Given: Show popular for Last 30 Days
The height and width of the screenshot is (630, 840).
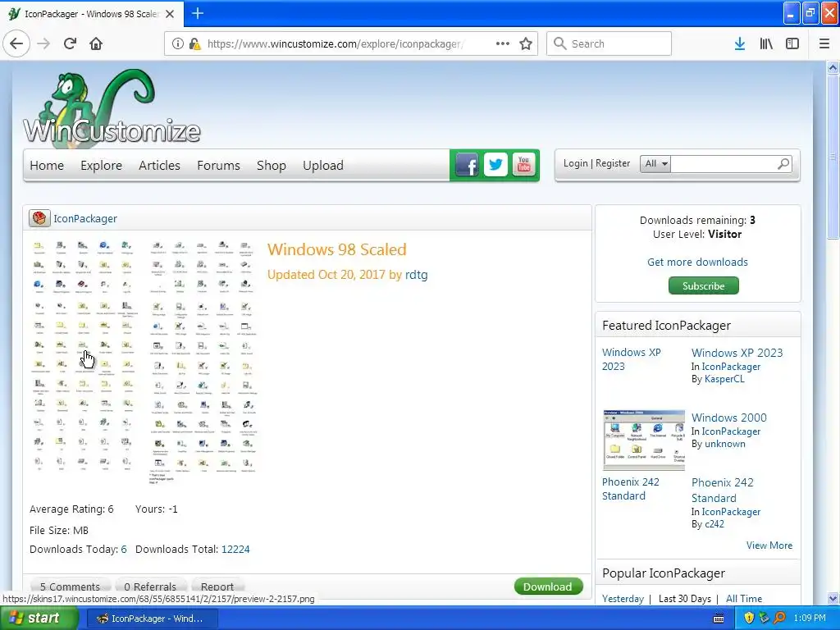Looking at the screenshot, I should [x=685, y=598].
